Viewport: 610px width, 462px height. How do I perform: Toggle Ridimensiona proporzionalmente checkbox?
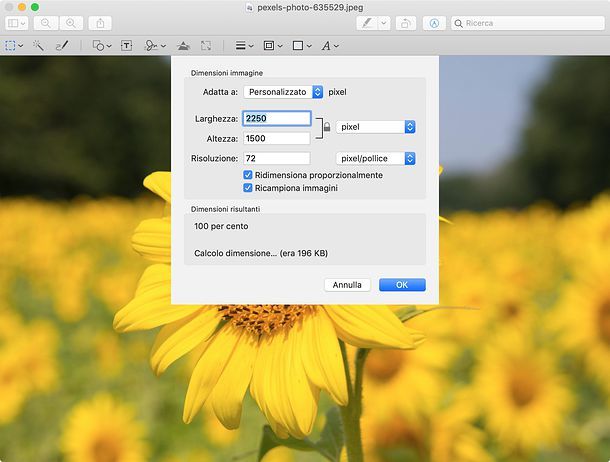pyautogui.click(x=248, y=175)
